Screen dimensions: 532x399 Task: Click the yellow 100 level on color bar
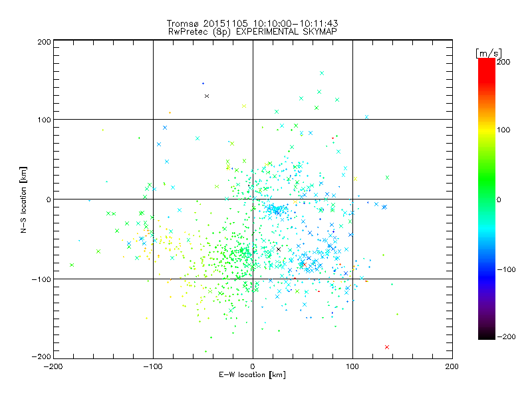point(487,130)
